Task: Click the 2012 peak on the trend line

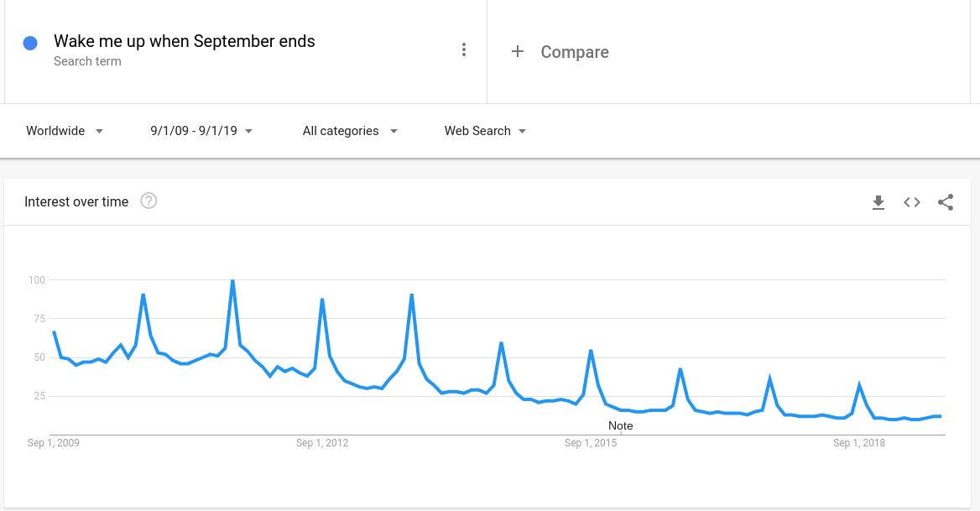Action: coord(322,299)
